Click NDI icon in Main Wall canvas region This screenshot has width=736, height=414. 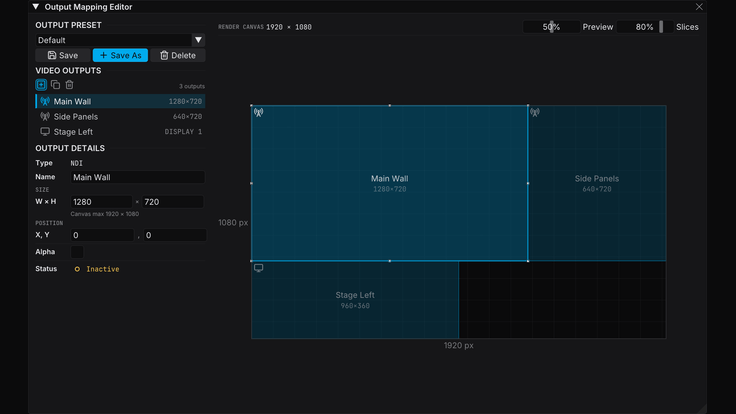coord(259,112)
